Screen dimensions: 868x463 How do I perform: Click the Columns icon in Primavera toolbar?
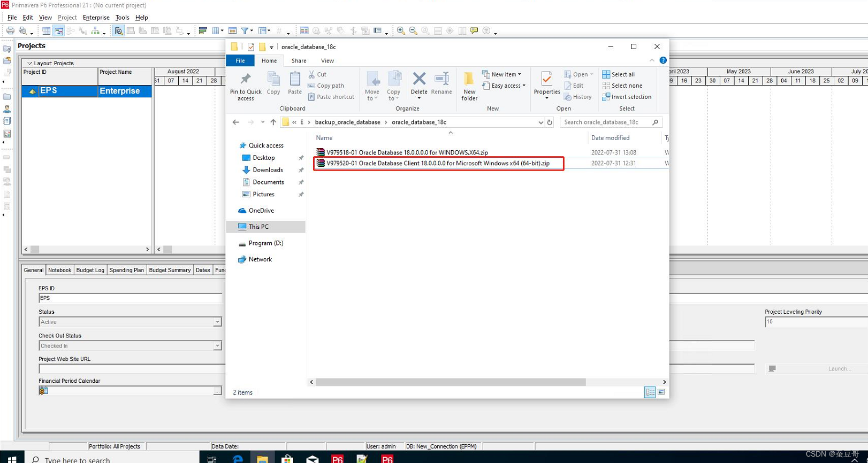coord(216,31)
